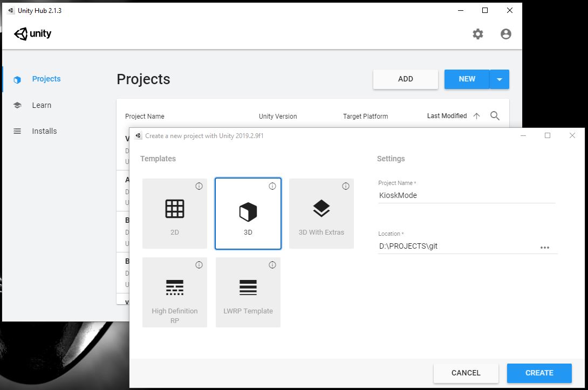Viewport: 588px width, 390px height.
Task: Click Unity icon in Hub title bar
Action: [11, 10]
